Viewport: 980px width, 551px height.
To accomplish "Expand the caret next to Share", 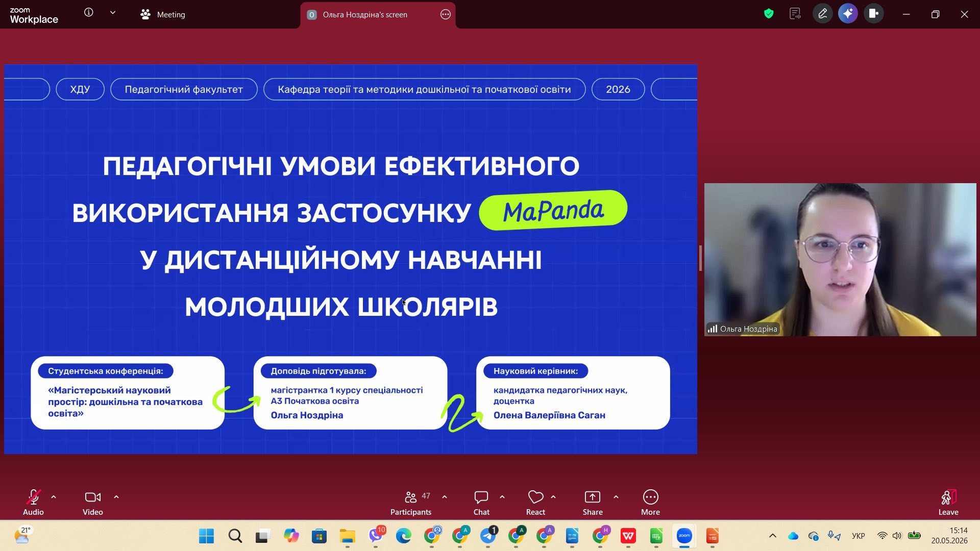I will coord(616,497).
